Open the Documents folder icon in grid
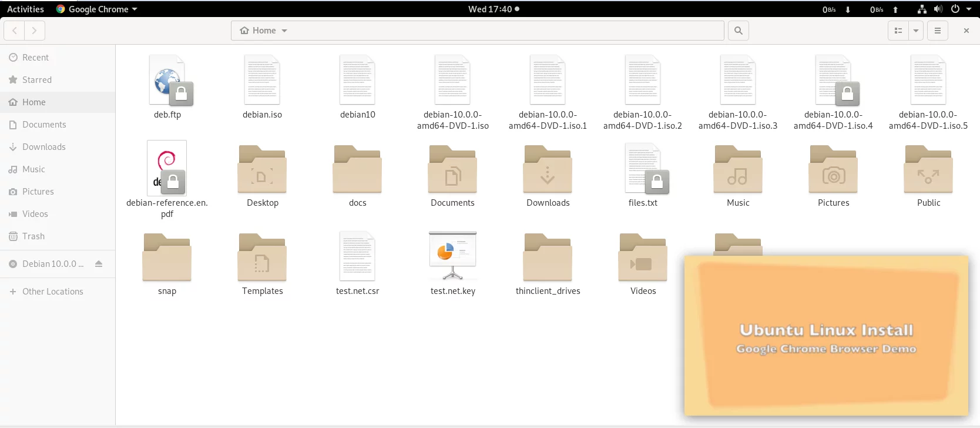 pyautogui.click(x=452, y=169)
